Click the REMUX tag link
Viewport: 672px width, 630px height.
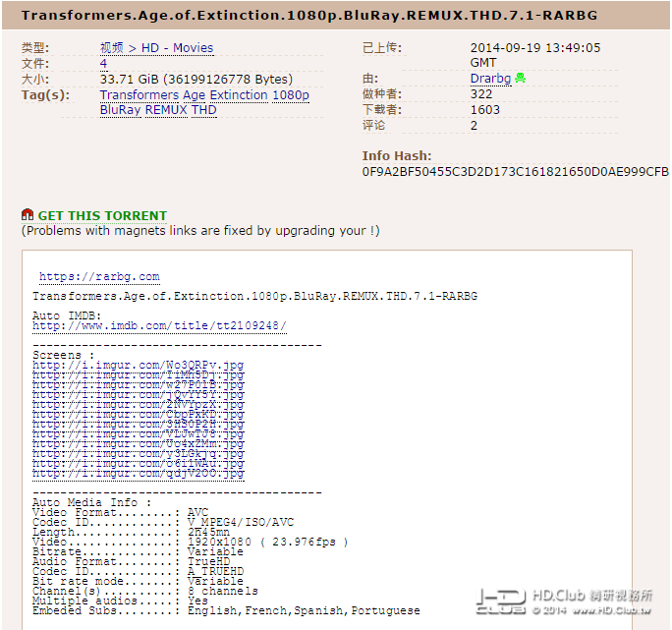[x=166, y=110]
